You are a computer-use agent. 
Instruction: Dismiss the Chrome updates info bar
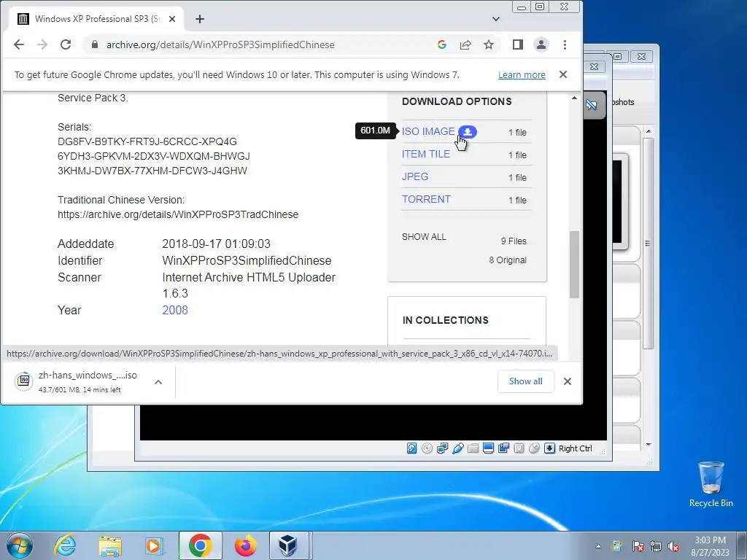[563, 75]
